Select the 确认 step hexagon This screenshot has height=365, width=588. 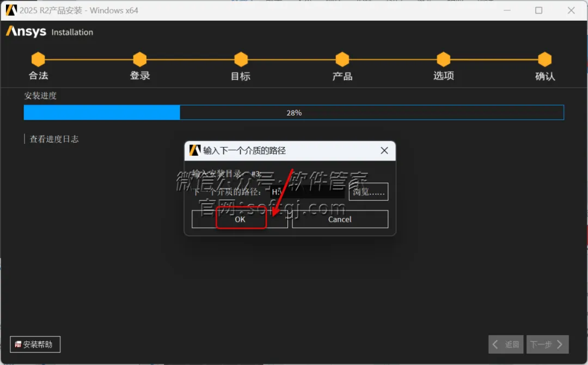(545, 59)
